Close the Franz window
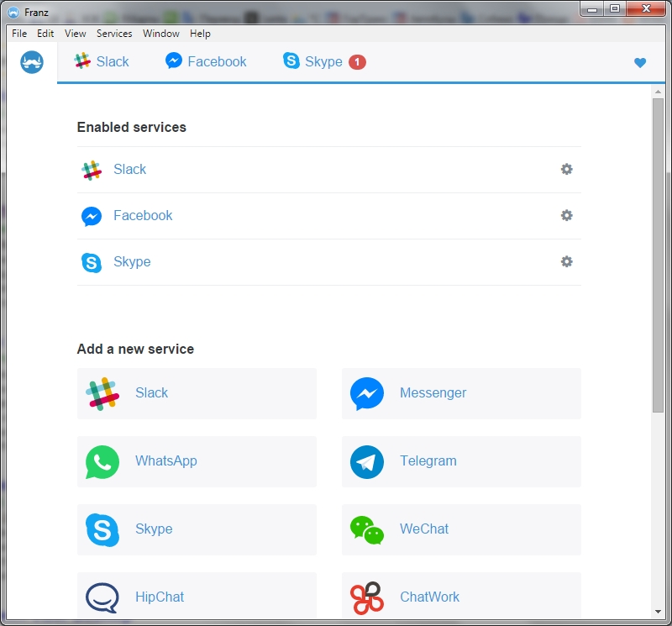This screenshot has width=672, height=626. point(646,9)
